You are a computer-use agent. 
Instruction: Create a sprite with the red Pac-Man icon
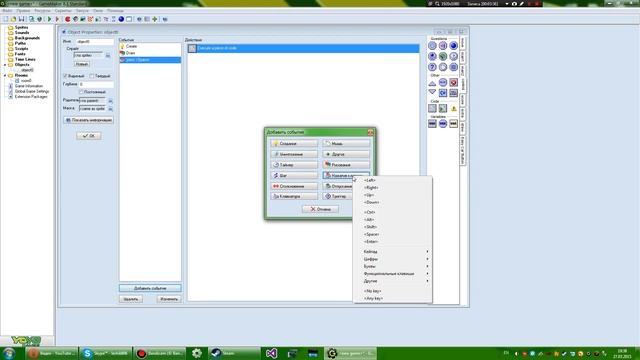pyautogui.click(x=68, y=19)
